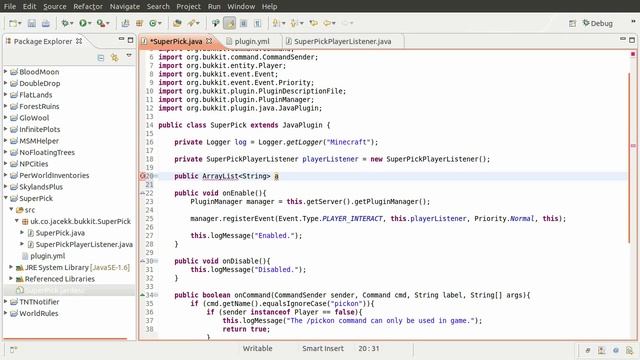Open the Window menu
The height and width of the screenshot is (360, 640).
point(241,7)
